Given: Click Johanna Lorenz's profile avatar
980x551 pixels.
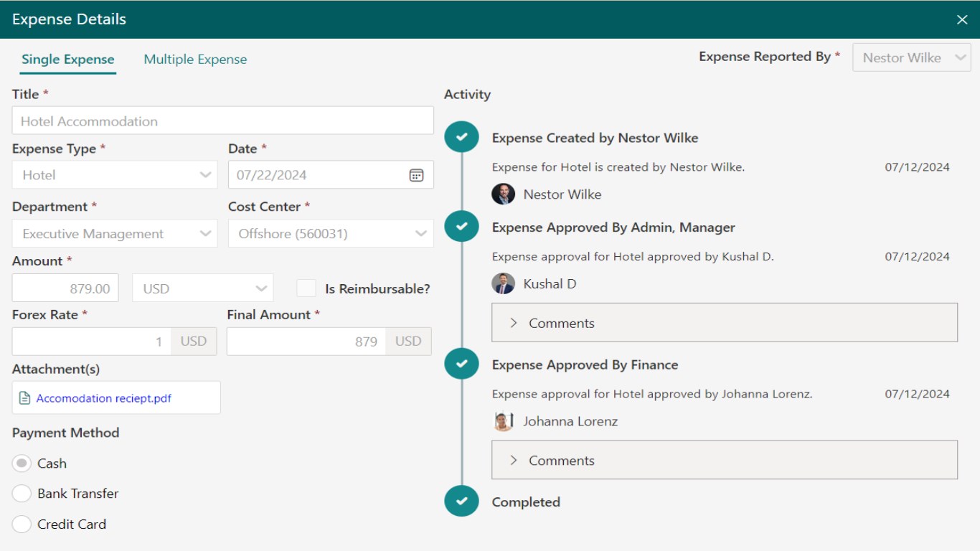Looking at the screenshot, I should tap(503, 421).
